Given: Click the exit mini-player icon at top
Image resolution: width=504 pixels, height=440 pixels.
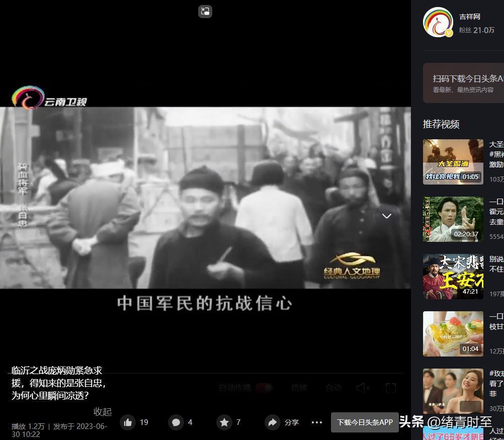Looking at the screenshot, I should (205, 12).
